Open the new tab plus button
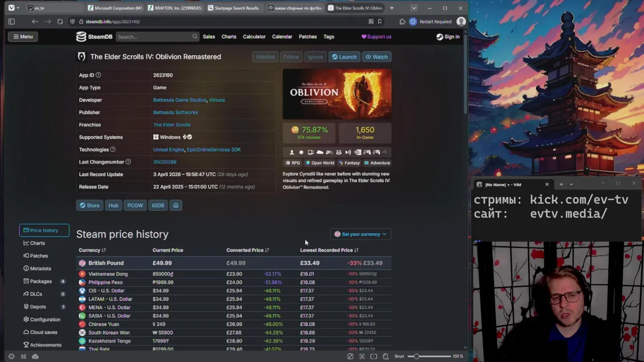 391,8
